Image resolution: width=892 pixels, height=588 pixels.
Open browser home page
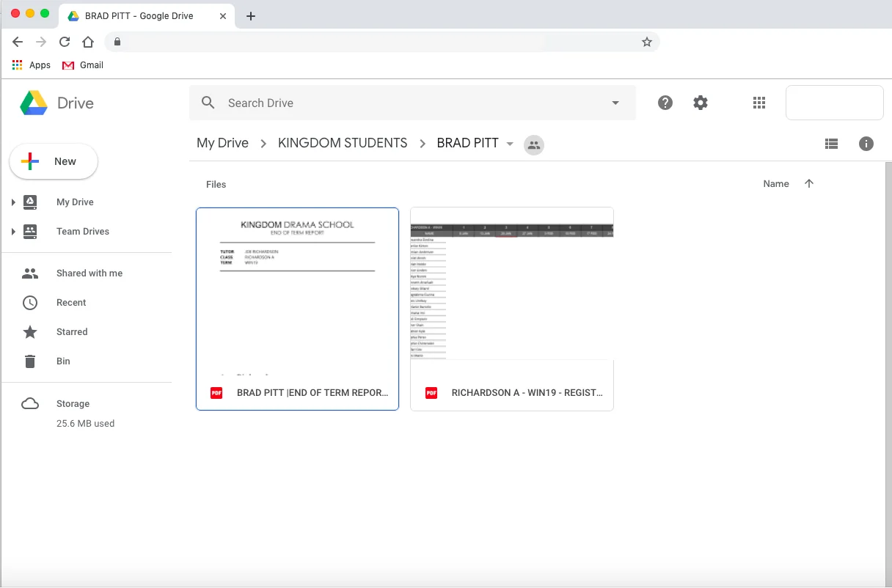88,42
